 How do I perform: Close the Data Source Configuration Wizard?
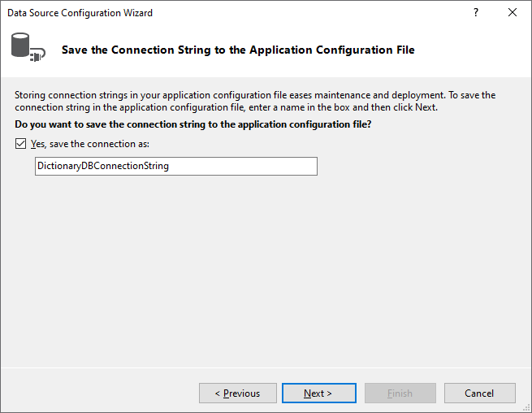click(x=512, y=13)
